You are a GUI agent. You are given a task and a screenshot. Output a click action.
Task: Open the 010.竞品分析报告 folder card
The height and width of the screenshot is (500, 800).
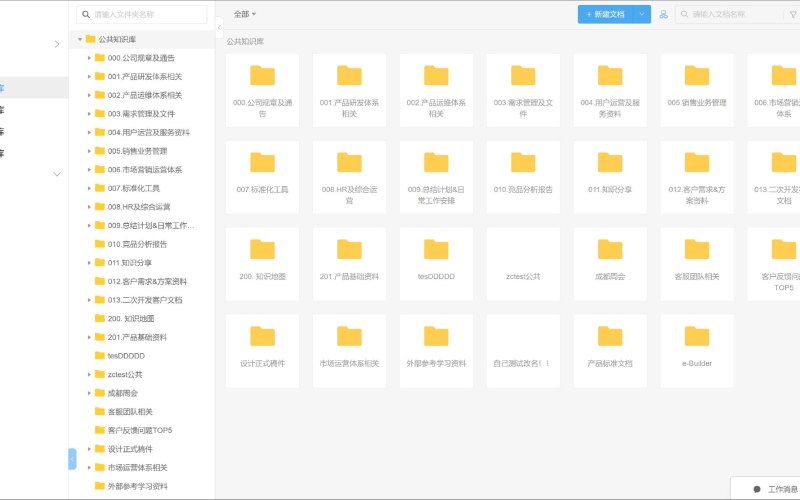[523, 177]
